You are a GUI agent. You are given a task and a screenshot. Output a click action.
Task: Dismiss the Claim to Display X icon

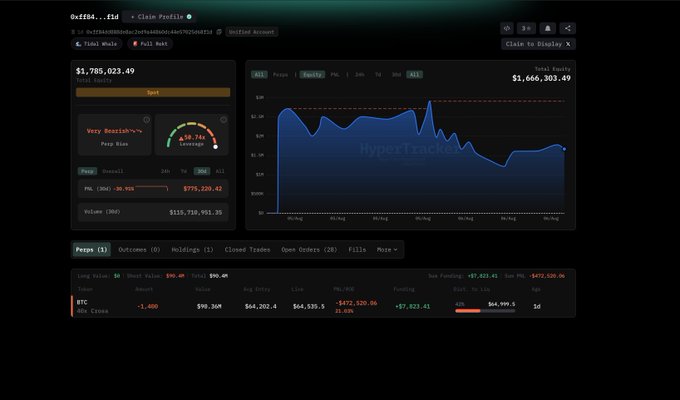point(568,44)
